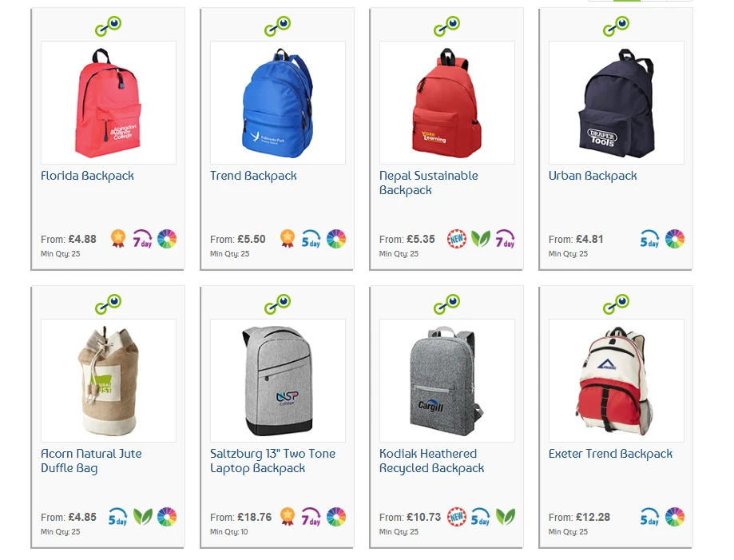Open Nepal Sustainable Backpack title link
The width and height of the screenshot is (734, 560).
[428, 183]
